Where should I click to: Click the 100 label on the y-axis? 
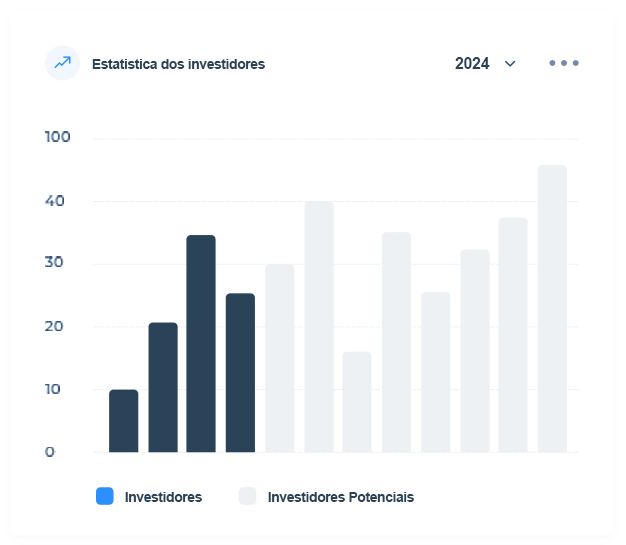pos(58,137)
